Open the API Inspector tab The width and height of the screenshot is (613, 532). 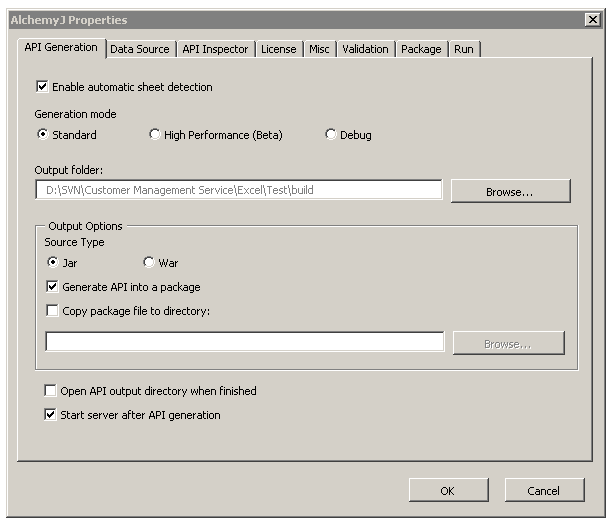click(x=215, y=49)
